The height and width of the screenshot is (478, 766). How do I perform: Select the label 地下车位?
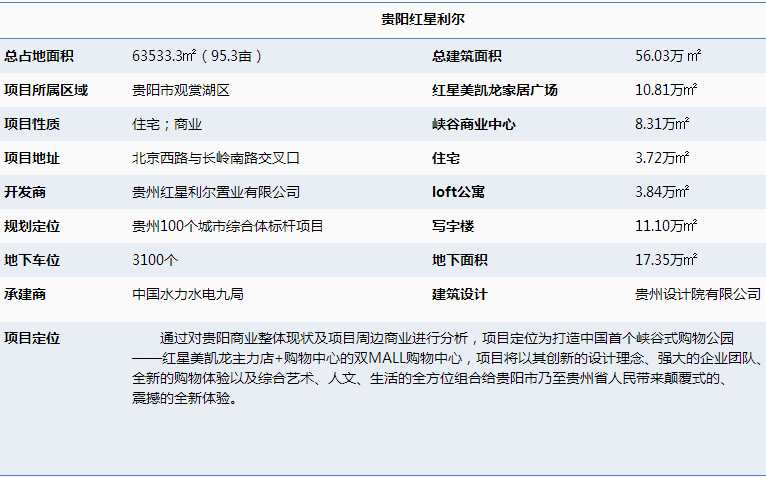pos(32,260)
